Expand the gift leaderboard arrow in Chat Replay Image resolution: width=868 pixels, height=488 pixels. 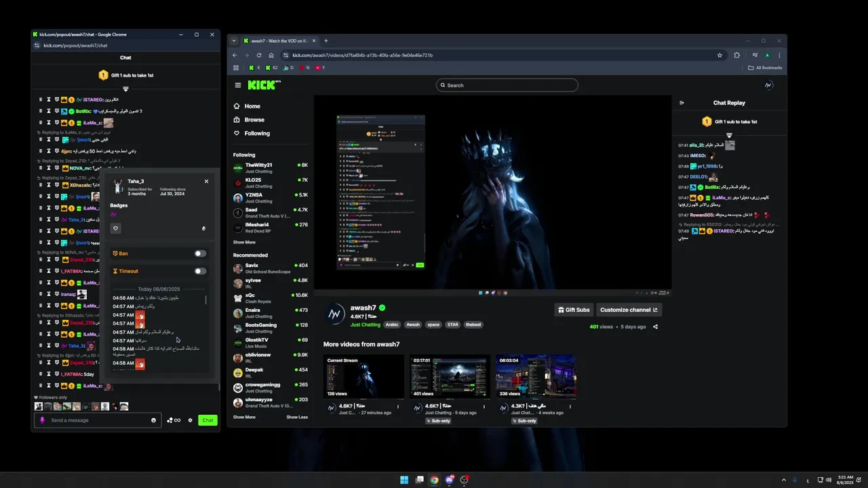pyautogui.click(x=729, y=135)
